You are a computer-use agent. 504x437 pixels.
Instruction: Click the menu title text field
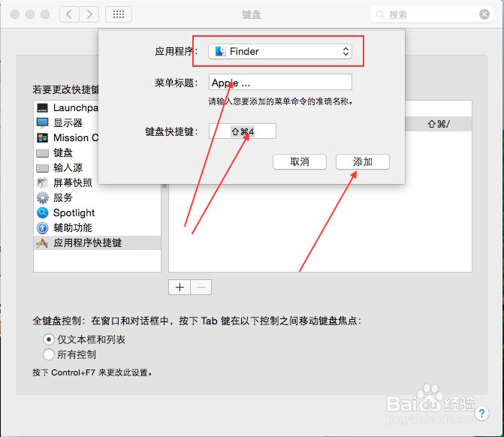280,83
